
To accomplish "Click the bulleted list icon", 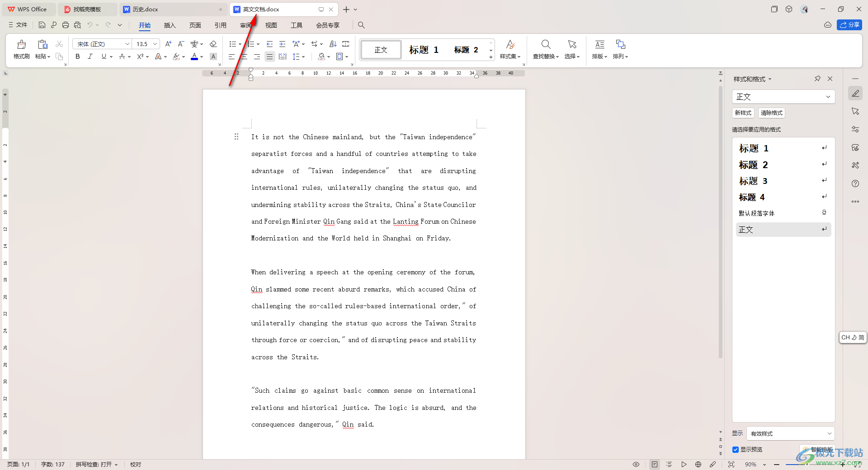I will pyautogui.click(x=233, y=44).
